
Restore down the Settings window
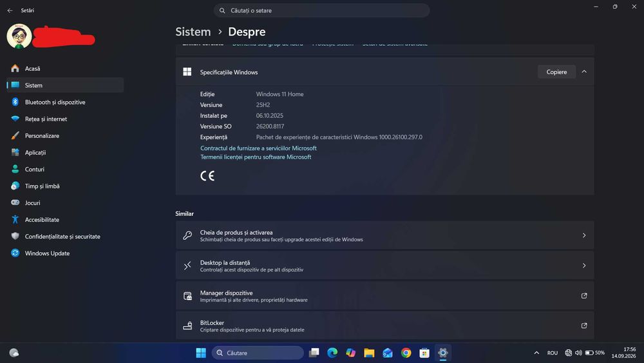[615, 6]
